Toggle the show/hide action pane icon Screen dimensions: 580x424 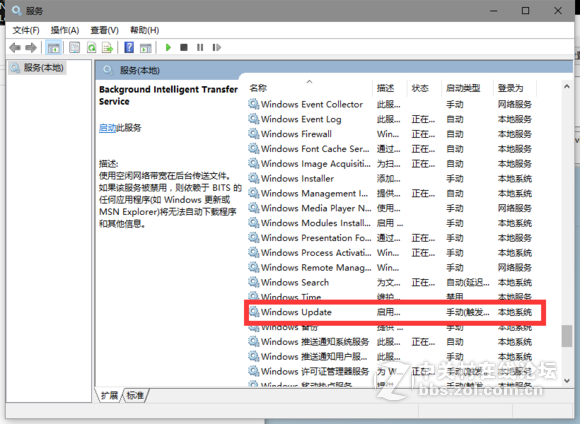pyautogui.click(x=146, y=47)
